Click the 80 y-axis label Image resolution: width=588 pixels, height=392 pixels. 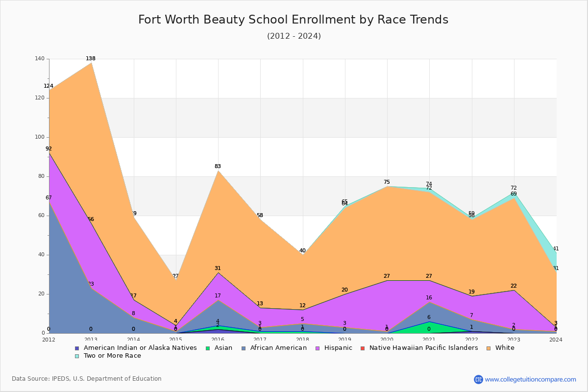(41, 176)
